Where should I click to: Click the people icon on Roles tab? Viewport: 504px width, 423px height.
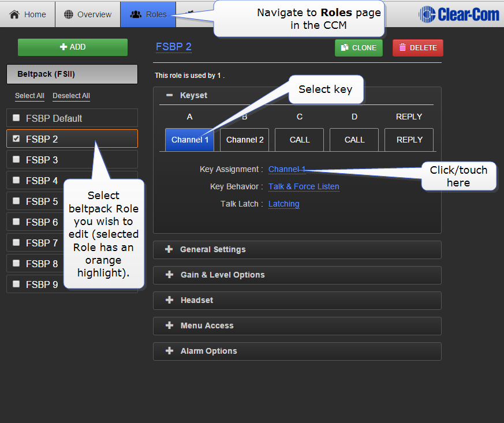coord(136,14)
